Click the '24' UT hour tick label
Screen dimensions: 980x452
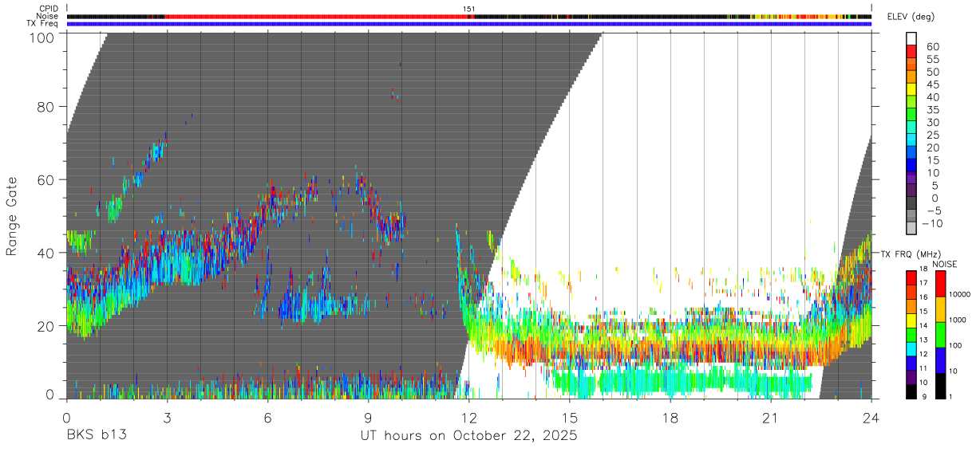coord(871,417)
